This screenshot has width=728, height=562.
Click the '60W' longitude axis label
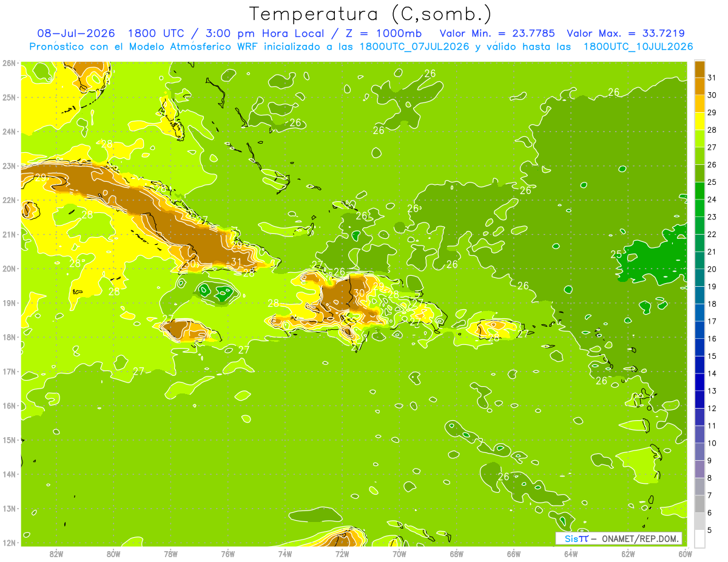point(685,554)
